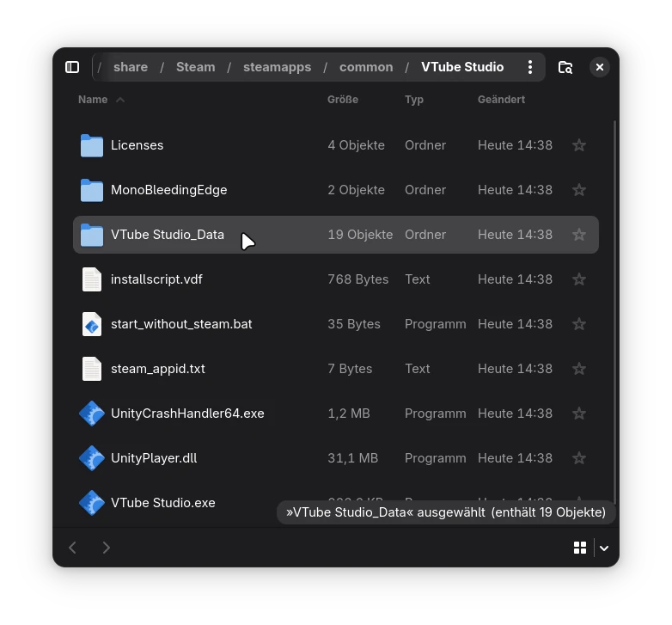This screenshot has height=625, width=672.
Task: Select the MonoBleedingEdge folder name
Action: click(x=168, y=190)
